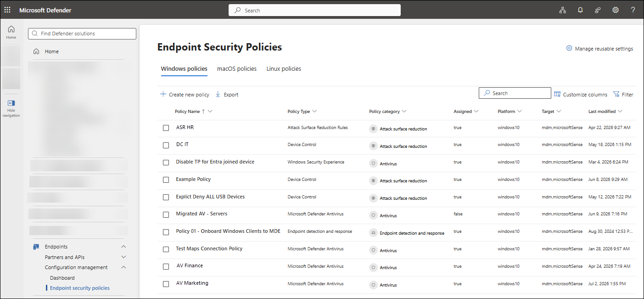Click category icon in Explicit Deny ALL USB row

[373, 198]
